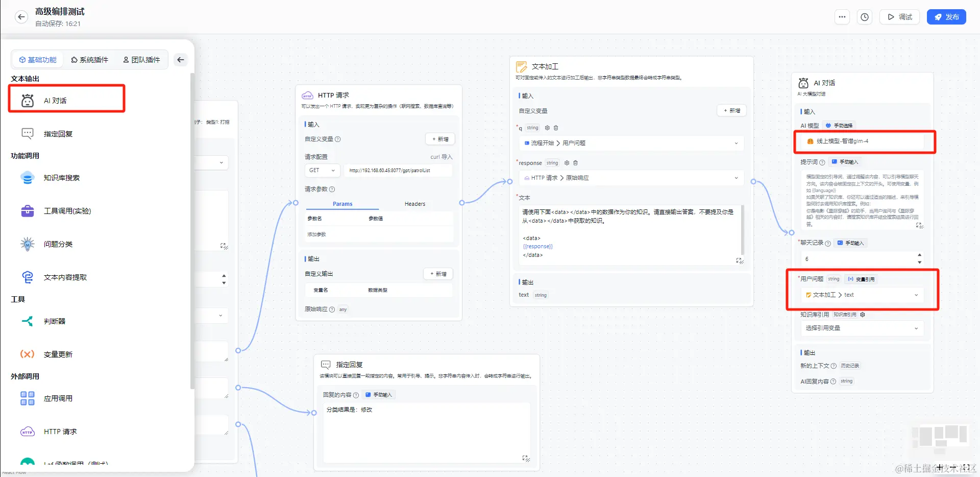Switch to 团队插件 tab
The image size is (980, 477).
142,60
